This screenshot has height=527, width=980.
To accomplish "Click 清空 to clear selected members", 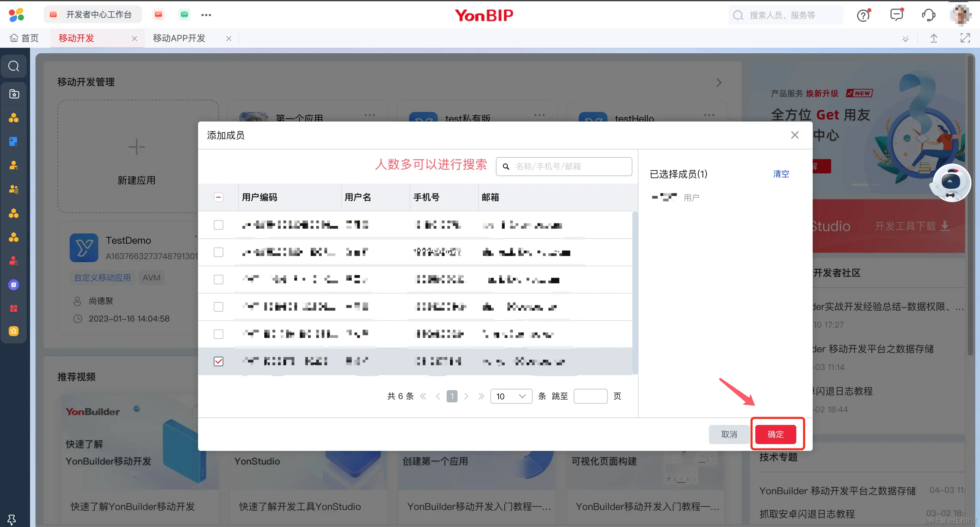I will point(781,174).
